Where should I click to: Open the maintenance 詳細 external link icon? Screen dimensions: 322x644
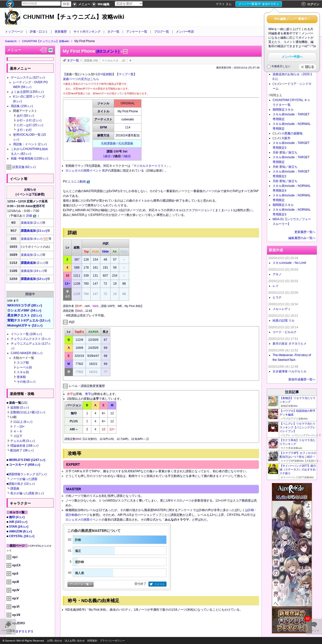35,216
